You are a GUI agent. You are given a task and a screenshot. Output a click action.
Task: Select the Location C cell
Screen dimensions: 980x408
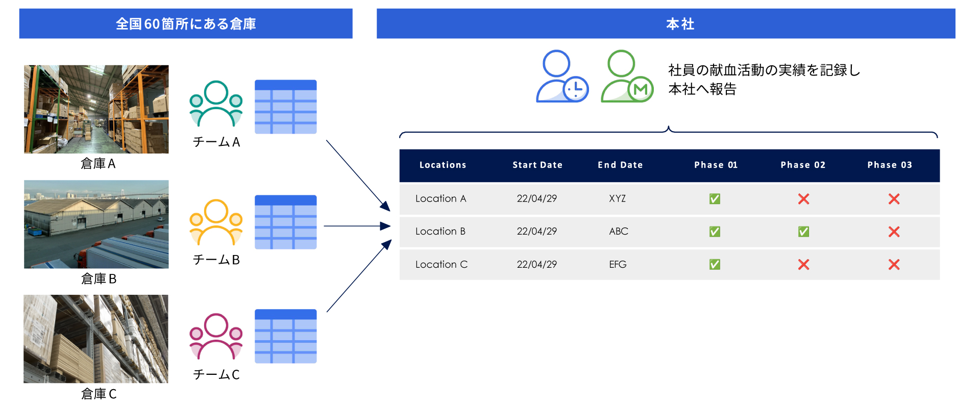(x=442, y=264)
